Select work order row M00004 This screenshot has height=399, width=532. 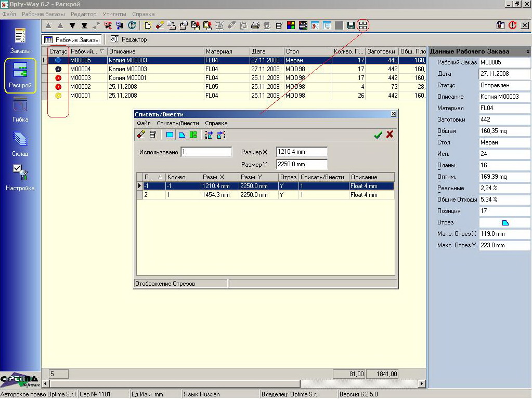point(234,69)
